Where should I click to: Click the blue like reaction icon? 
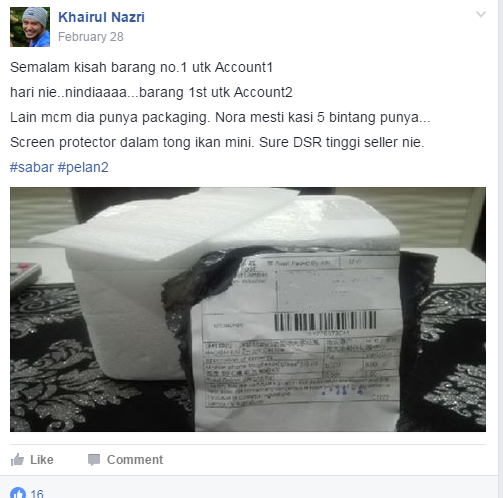18,493
